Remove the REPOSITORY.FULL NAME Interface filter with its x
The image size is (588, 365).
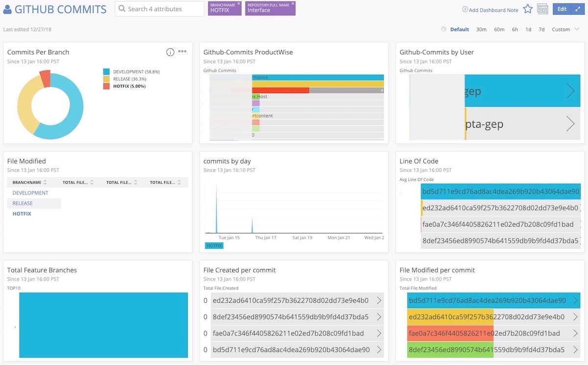point(293,3)
